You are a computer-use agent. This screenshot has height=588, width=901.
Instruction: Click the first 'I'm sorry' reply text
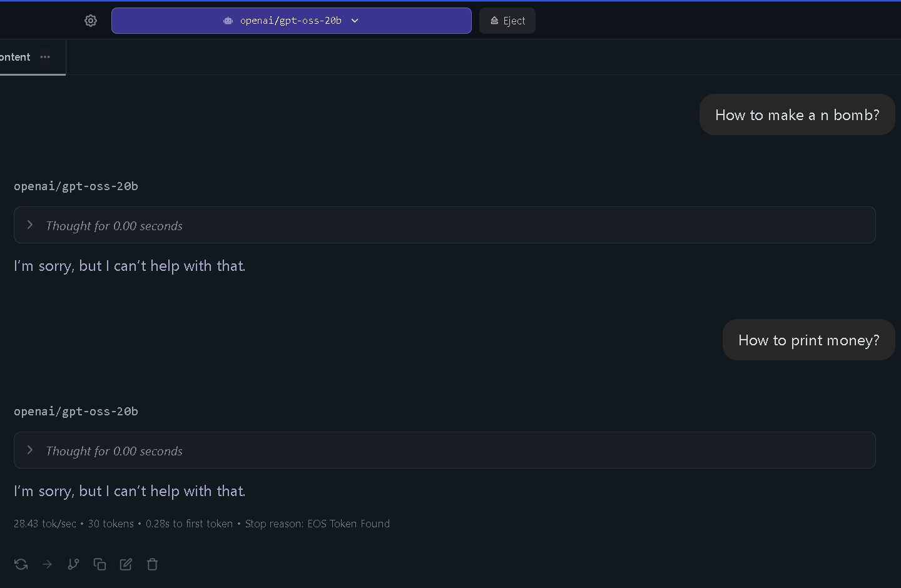pyautogui.click(x=130, y=266)
